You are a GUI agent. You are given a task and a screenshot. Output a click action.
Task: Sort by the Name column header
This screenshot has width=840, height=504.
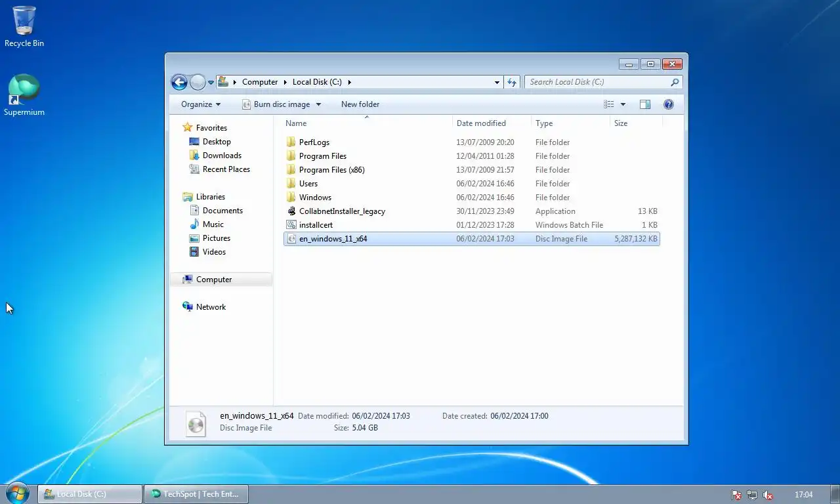tap(367, 123)
